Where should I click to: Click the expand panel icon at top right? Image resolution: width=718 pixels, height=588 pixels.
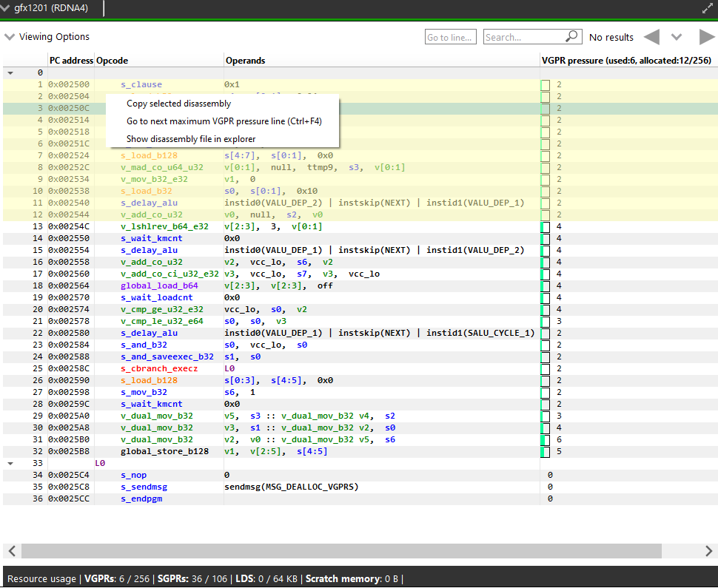708,9
